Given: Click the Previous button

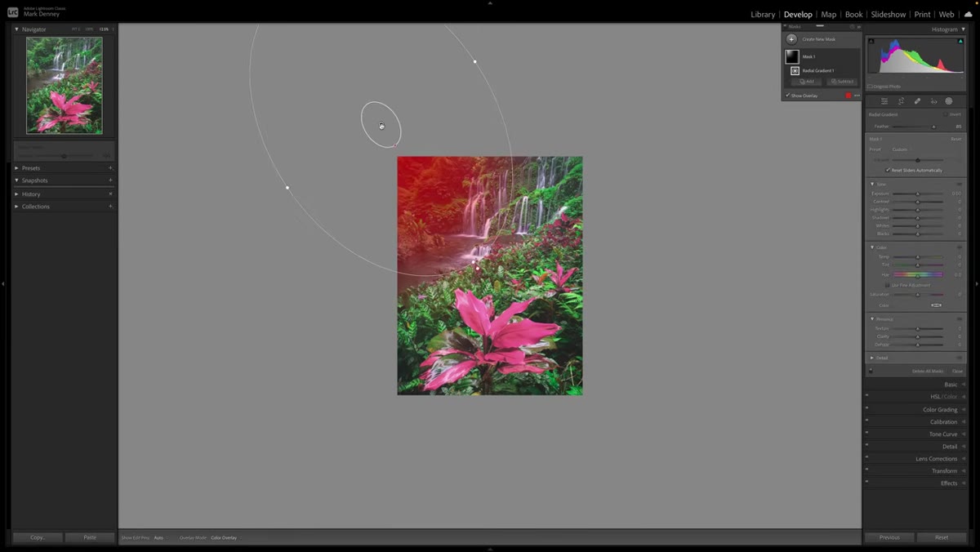Looking at the screenshot, I should [889, 537].
